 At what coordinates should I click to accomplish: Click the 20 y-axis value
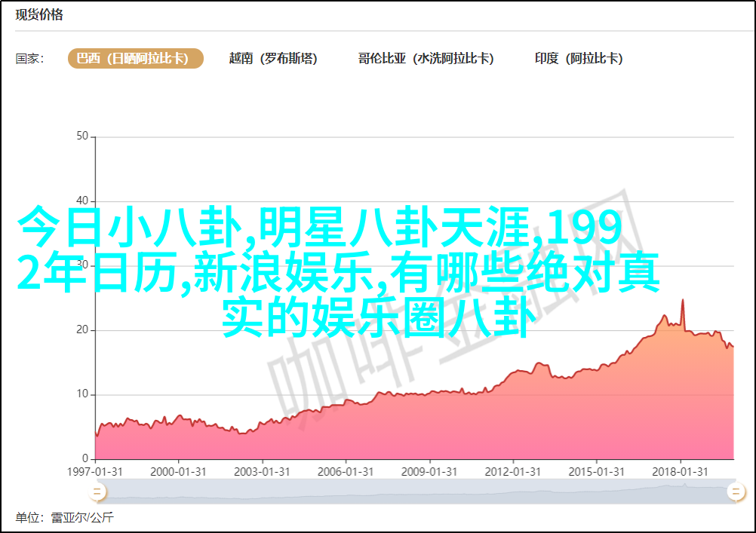click(x=82, y=329)
